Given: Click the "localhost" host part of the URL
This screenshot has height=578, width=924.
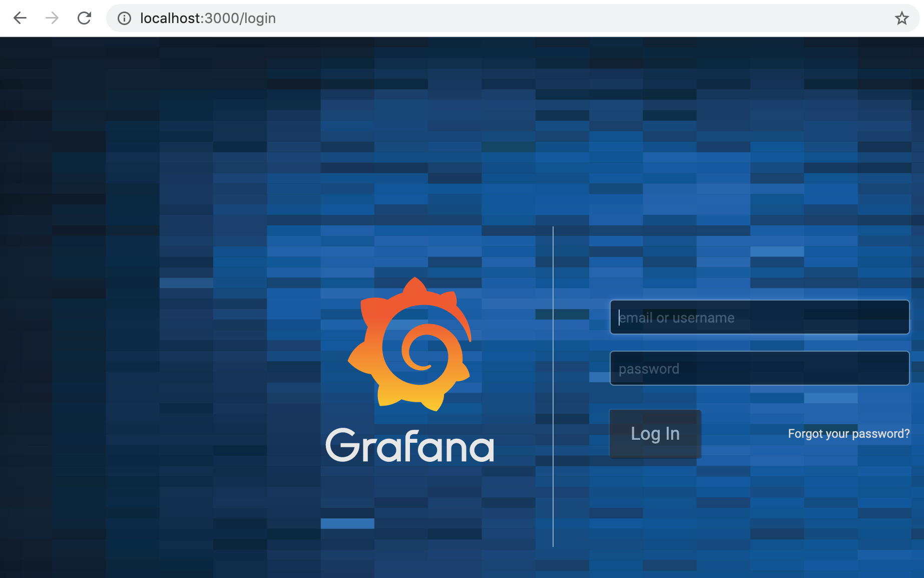Looking at the screenshot, I should click(x=170, y=19).
